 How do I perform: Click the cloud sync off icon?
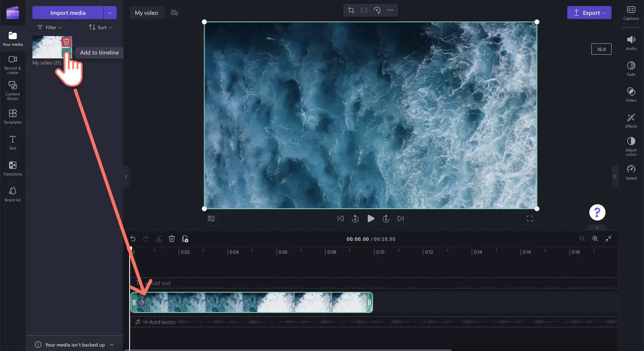click(175, 13)
